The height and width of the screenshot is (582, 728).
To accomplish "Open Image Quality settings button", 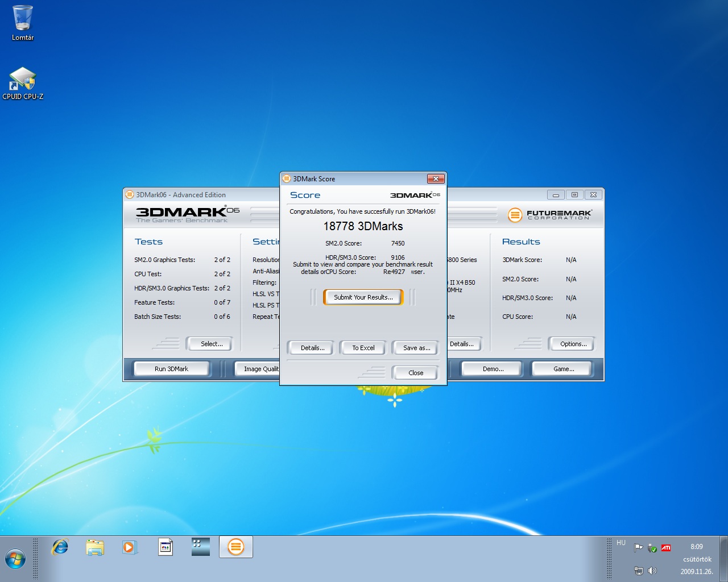I will 257,369.
